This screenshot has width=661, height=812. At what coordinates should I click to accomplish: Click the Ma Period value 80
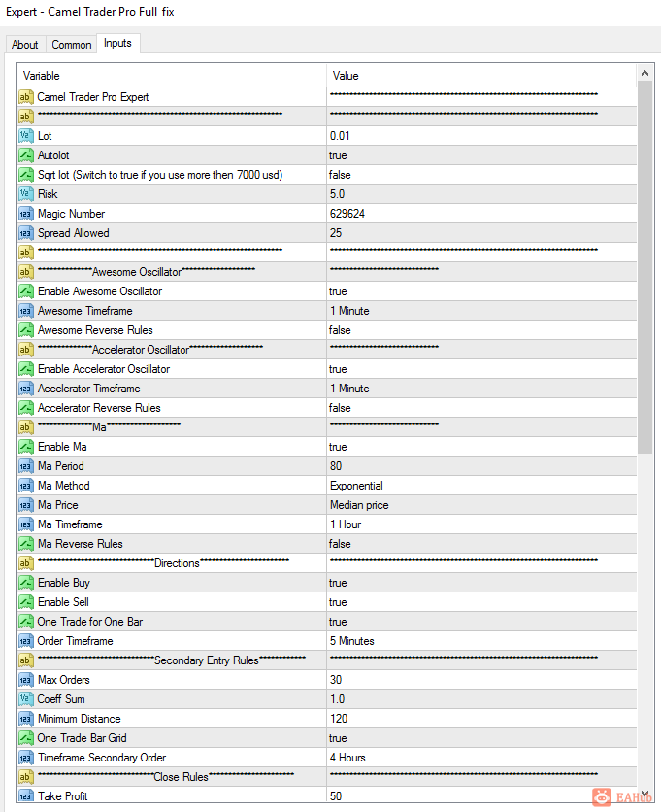481,466
